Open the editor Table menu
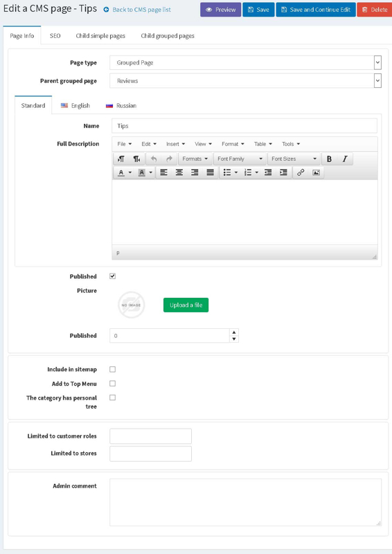The width and height of the screenshot is (392, 554). [263, 144]
